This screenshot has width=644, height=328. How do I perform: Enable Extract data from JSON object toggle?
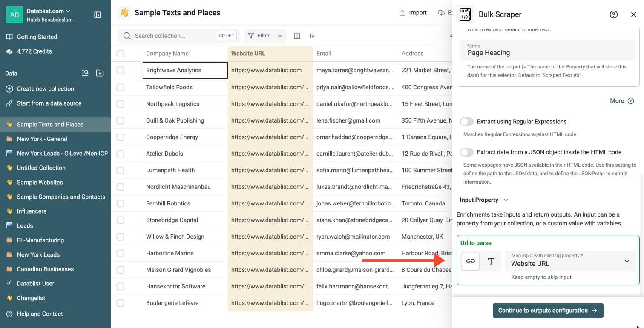467,152
